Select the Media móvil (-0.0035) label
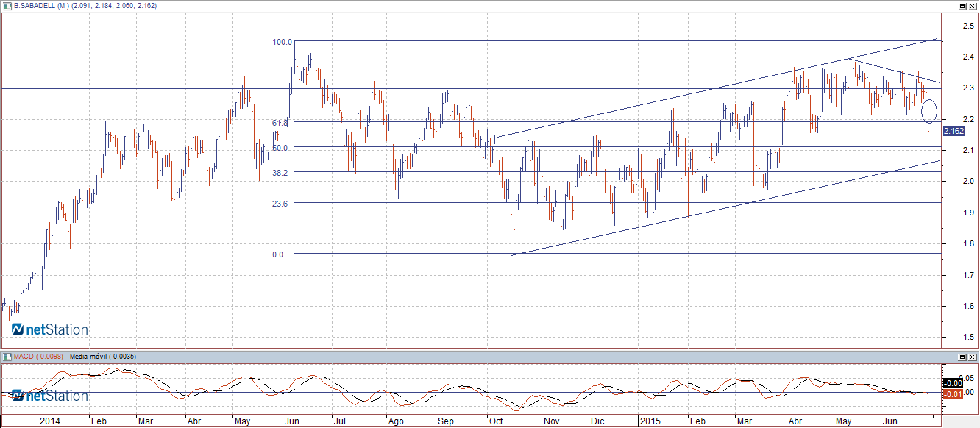The height and width of the screenshot is (428, 980). click(x=102, y=357)
